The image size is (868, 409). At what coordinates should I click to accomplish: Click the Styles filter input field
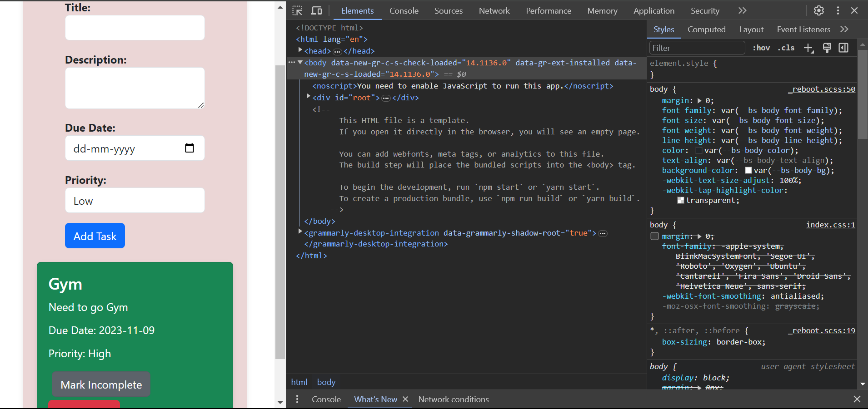[696, 48]
